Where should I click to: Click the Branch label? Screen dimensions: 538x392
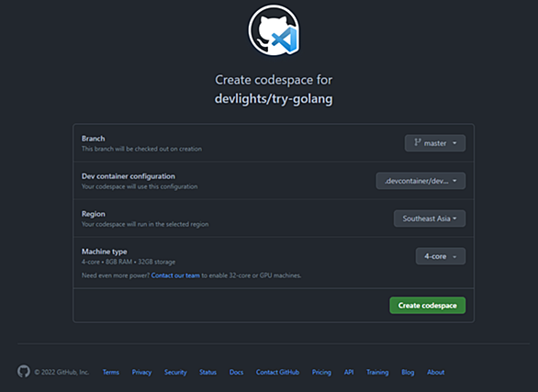click(94, 139)
